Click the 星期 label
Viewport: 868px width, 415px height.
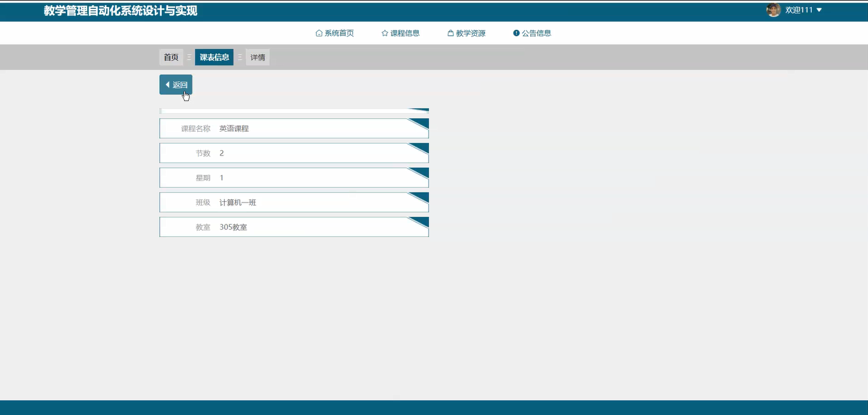[x=203, y=178]
